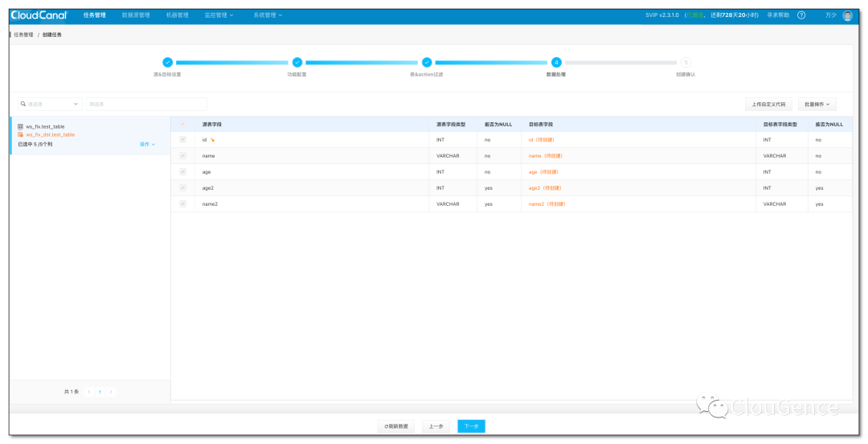Click the key icon beside id
This screenshot has height=444, width=868.
[212, 140]
